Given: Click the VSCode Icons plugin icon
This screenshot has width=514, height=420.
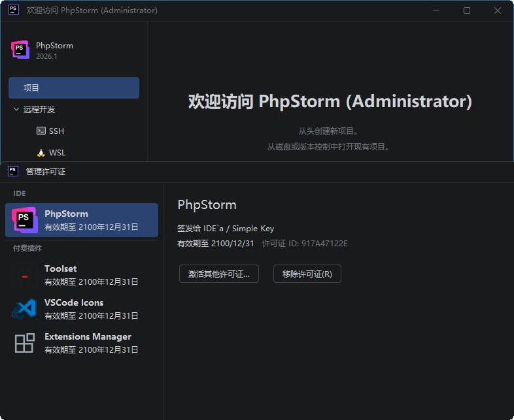Looking at the screenshot, I should coord(24,309).
